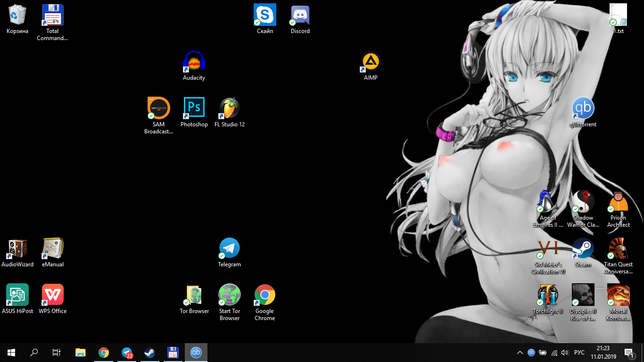Open Steam from the taskbar
The image size is (644, 362).
150,353
